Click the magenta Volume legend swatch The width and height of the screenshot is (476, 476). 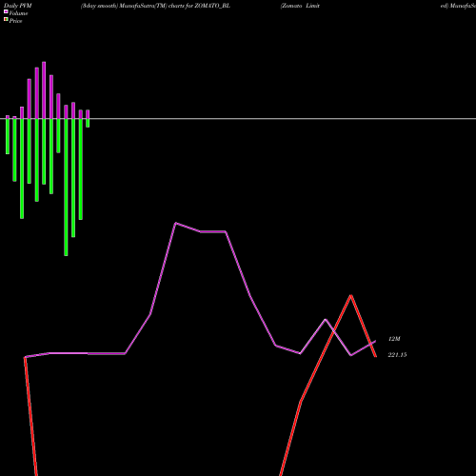6,11
